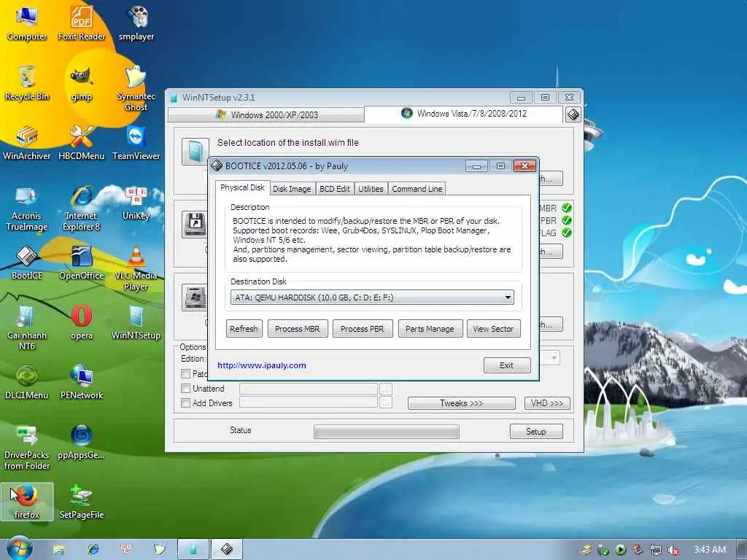Switch to BOOTICE taskbar button

[x=227, y=550]
